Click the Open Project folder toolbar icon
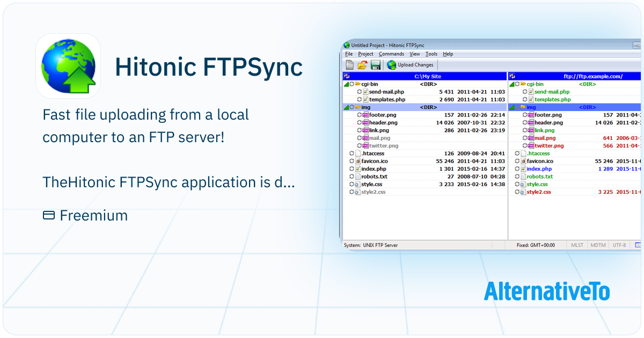Viewport: 644px width, 338px height. [x=363, y=65]
